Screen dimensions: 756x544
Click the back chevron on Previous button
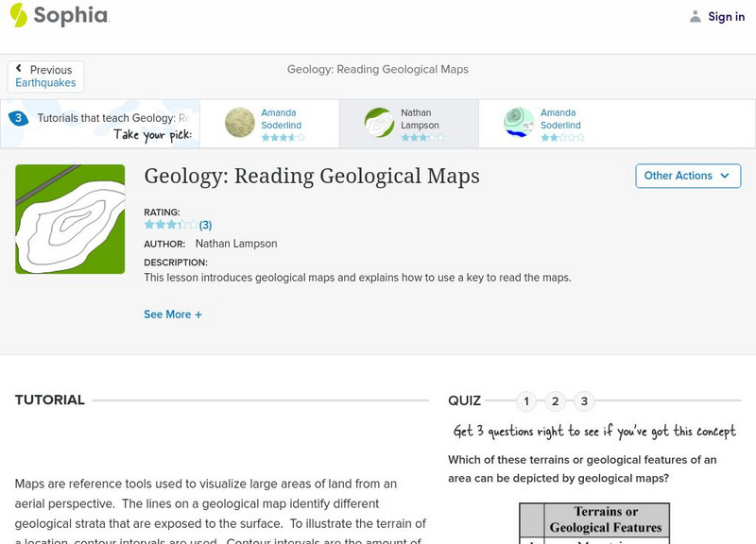(19, 69)
